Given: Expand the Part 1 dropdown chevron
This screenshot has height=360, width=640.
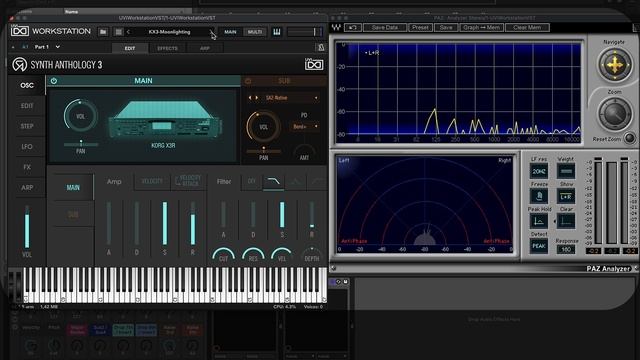Looking at the screenshot, I should pos(58,47).
